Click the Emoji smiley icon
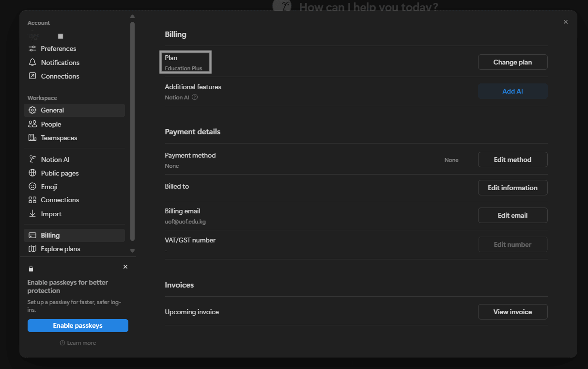 (32, 187)
